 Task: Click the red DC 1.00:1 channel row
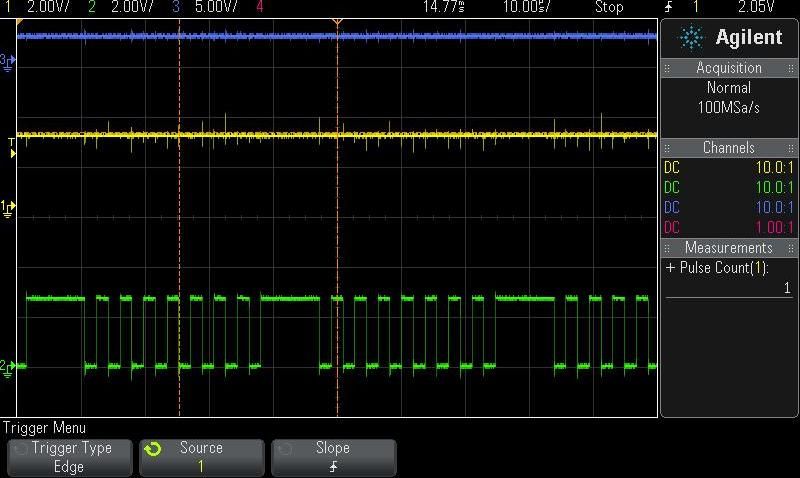point(729,227)
